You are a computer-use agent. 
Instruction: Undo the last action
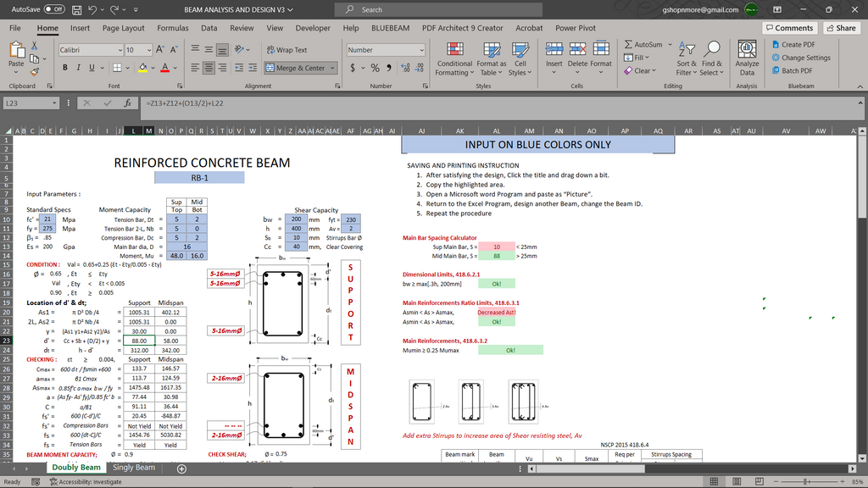pyautogui.click(x=92, y=9)
